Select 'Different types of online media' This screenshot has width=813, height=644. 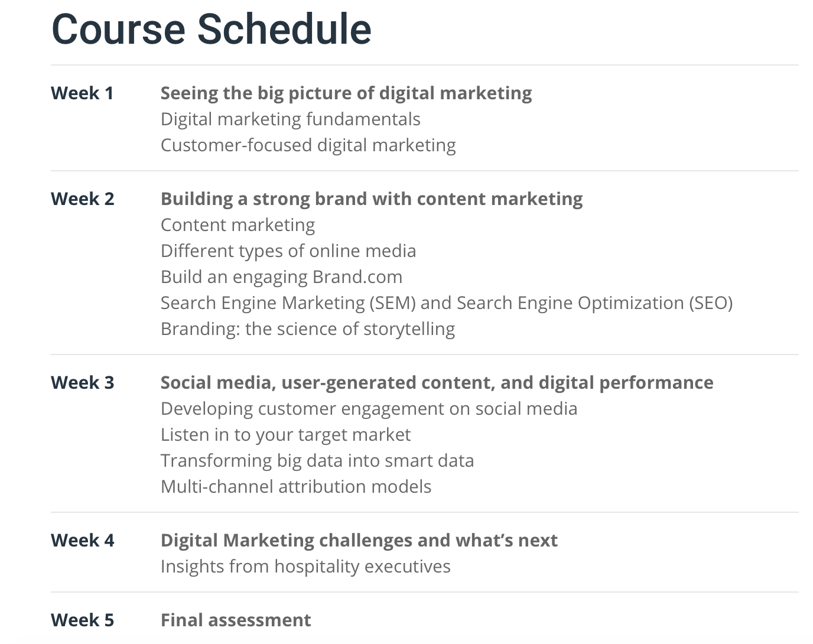click(288, 251)
